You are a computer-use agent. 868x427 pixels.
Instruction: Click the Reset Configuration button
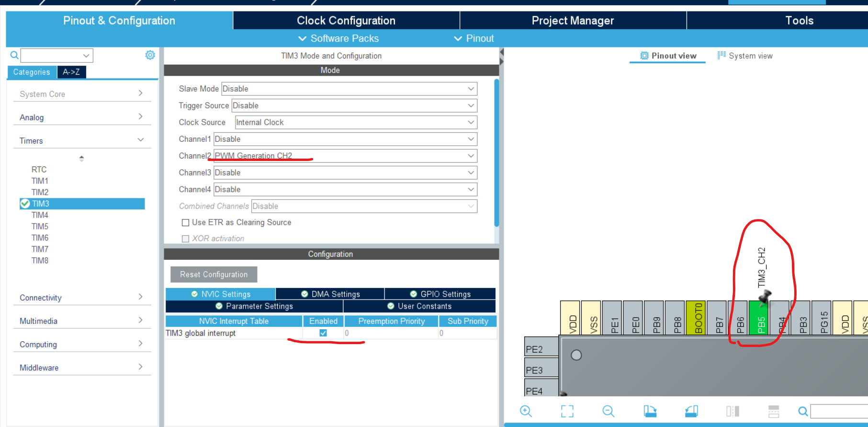click(x=214, y=275)
